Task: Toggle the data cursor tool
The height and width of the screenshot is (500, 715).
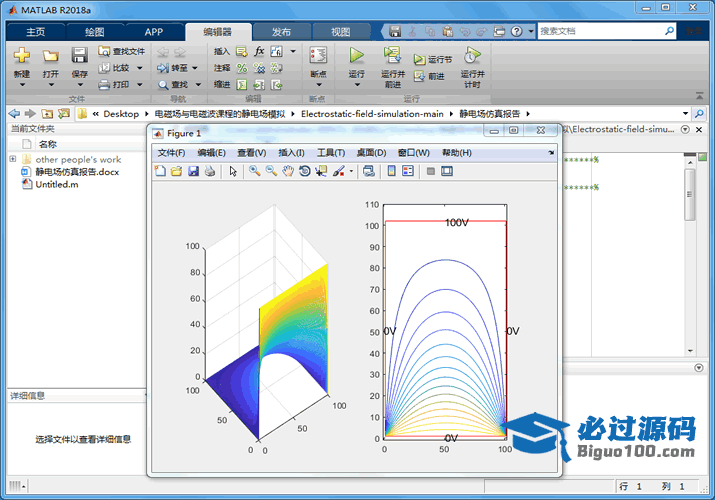Action: [321, 171]
